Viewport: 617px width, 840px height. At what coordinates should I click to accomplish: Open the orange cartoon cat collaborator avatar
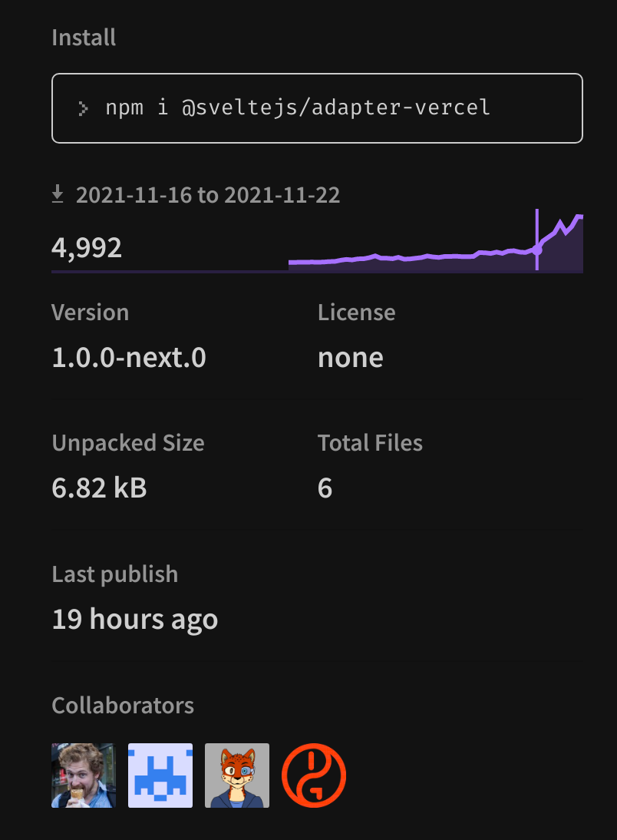click(236, 776)
